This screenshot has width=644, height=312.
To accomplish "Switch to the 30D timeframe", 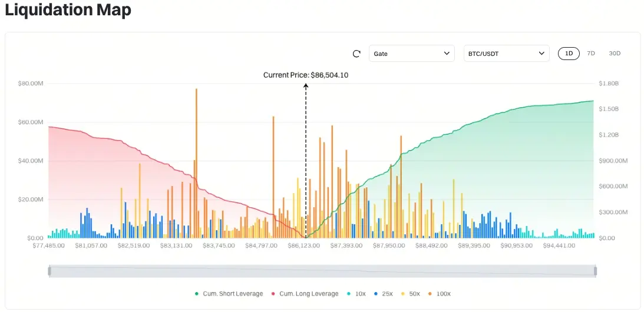I will click(x=615, y=54).
